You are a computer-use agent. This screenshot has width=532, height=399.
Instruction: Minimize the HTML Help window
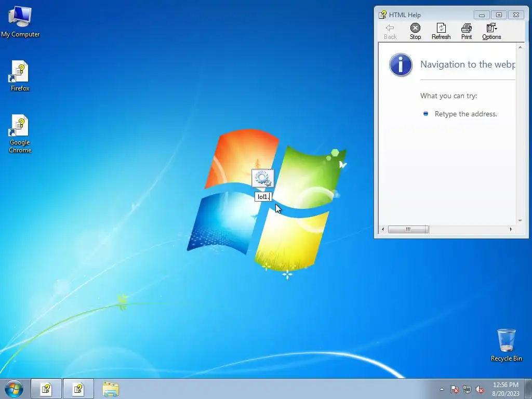coord(482,15)
